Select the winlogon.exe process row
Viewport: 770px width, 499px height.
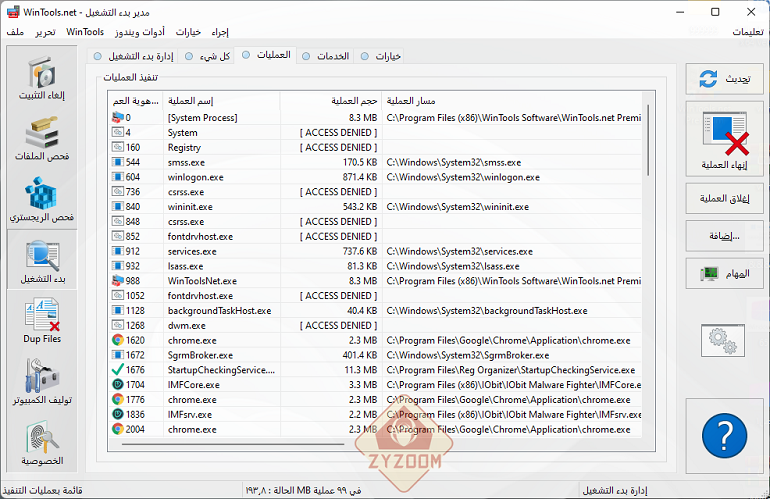click(x=376, y=177)
